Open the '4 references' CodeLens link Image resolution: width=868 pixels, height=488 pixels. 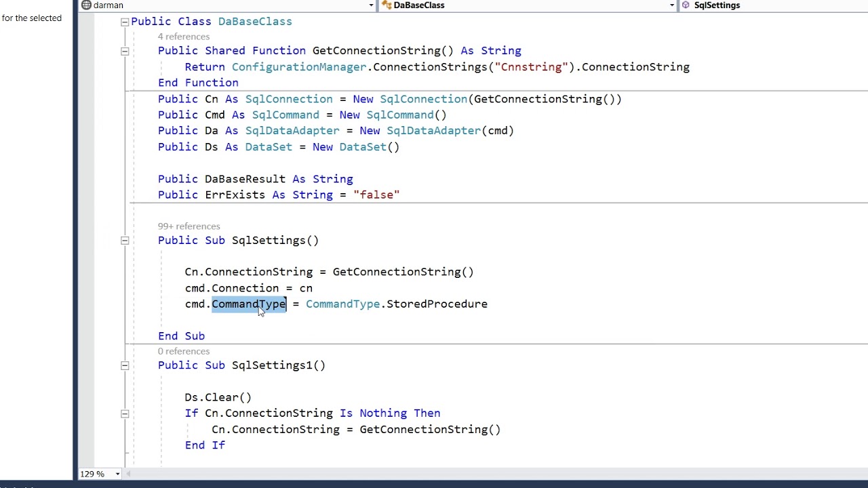pos(184,37)
